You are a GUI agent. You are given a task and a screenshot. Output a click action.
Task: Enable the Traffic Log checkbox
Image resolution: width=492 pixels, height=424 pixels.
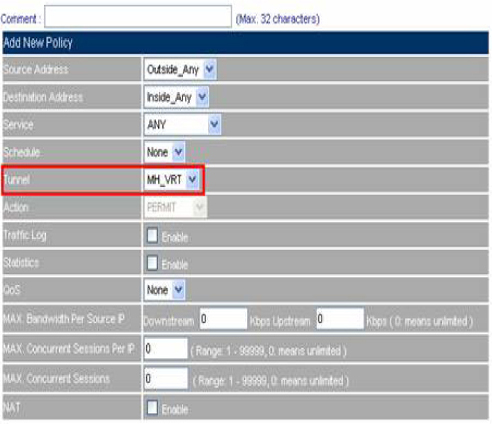152,235
